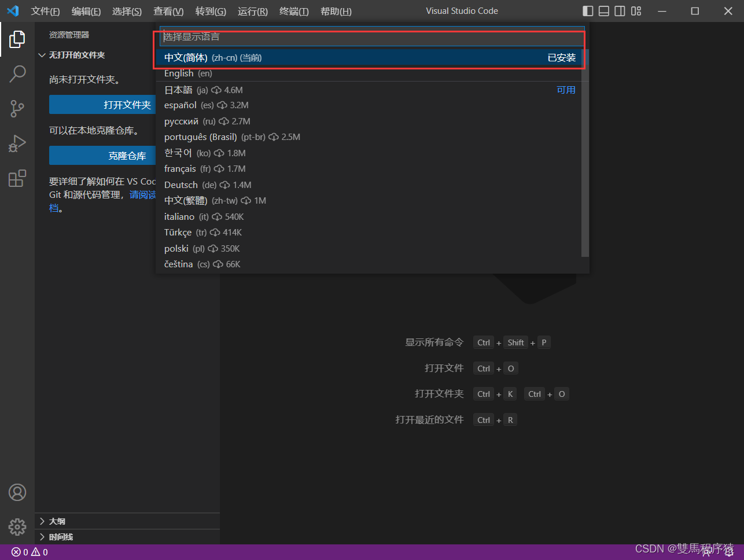Click download icon beside français language
744x560 pixels.
coord(219,169)
